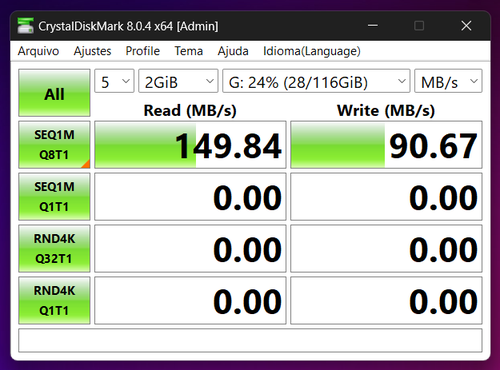Open the Ajustes menu

tap(92, 51)
